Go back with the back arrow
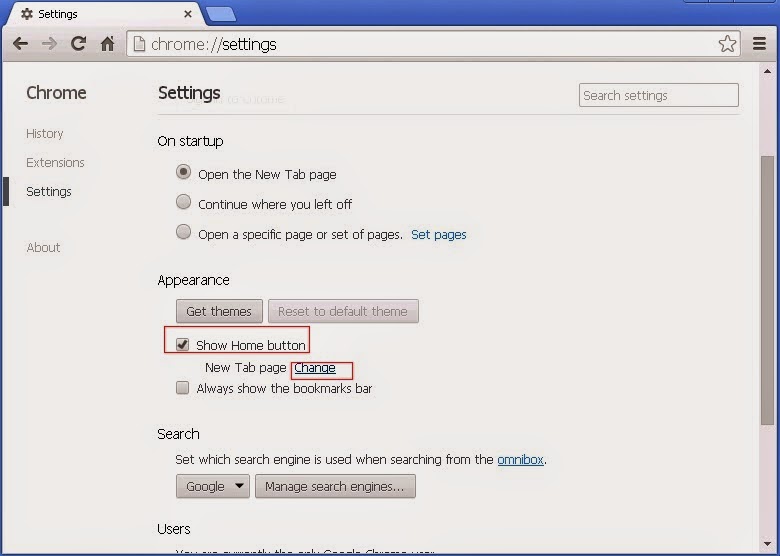780x556 pixels. coord(20,44)
